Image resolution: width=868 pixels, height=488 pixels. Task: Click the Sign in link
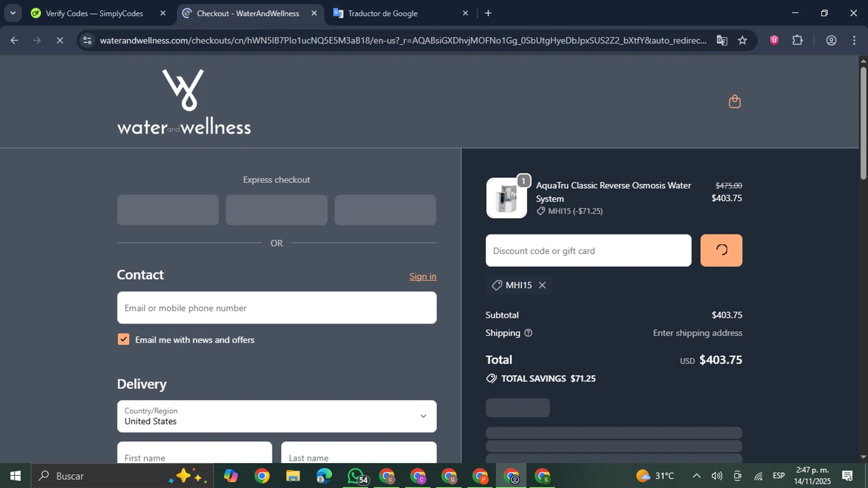click(x=423, y=276)
